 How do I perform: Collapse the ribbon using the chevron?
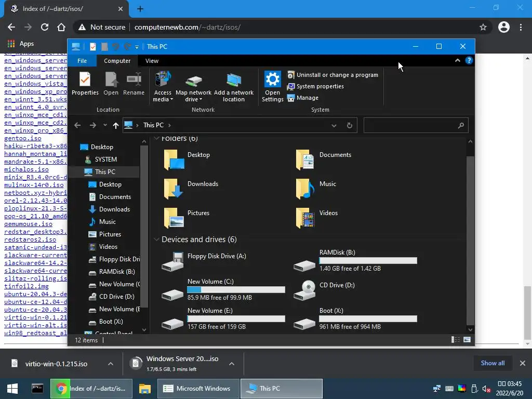pyautogui.click(x=457, y=60)
